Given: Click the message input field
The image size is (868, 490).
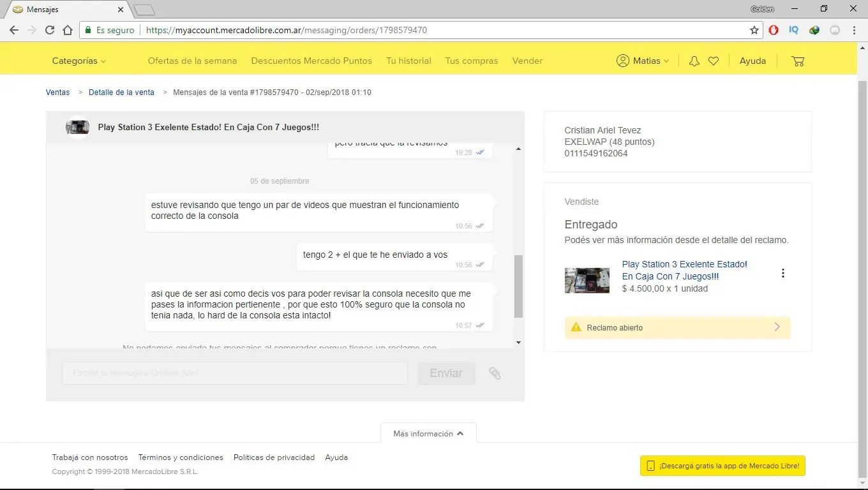Looking at the screenshot, I should click(234, 373).
